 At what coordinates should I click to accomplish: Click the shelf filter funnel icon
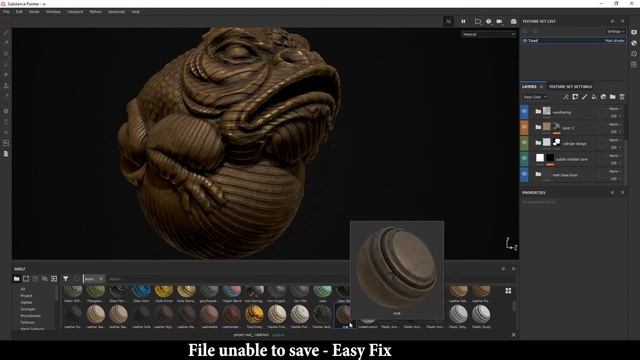[65, 279]
